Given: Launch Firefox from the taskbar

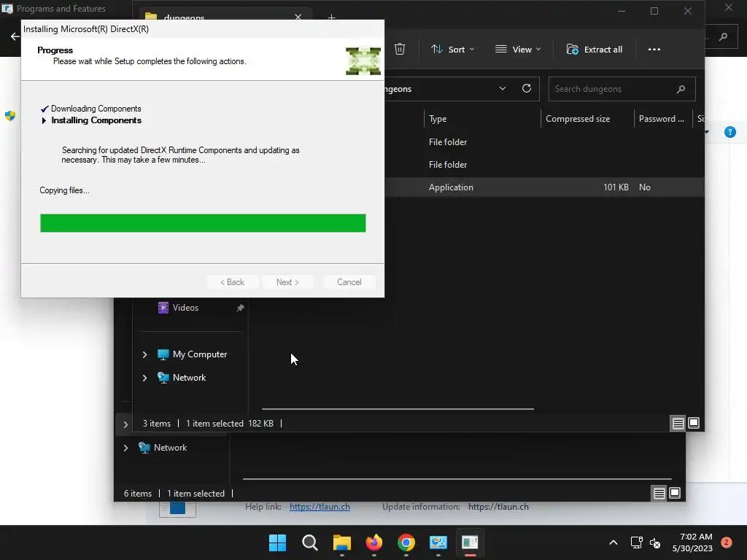Looking at the screenshot, I should pyautogui.click(x=374, y=542).
